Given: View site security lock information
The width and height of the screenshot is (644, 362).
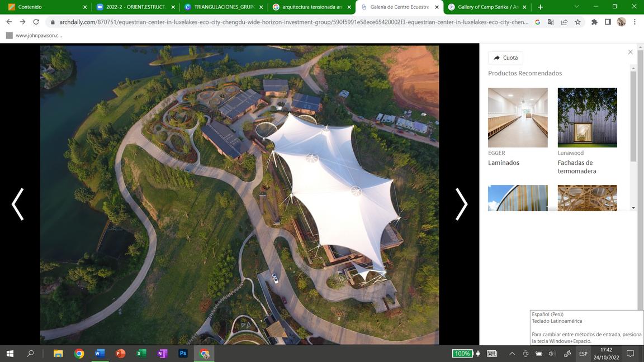Looking at the screenshot, I should click(53, 22).
